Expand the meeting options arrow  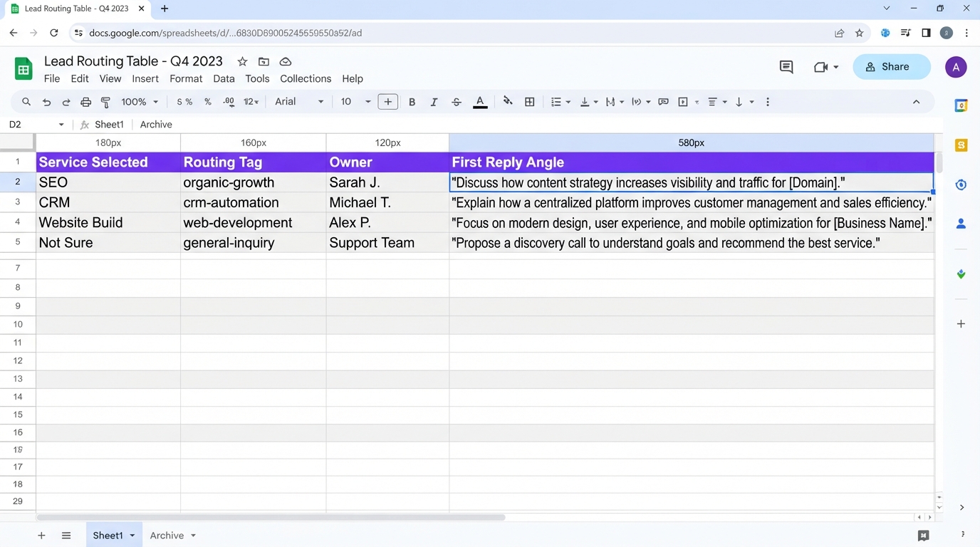pyautogui.click(x=836, y=67)
